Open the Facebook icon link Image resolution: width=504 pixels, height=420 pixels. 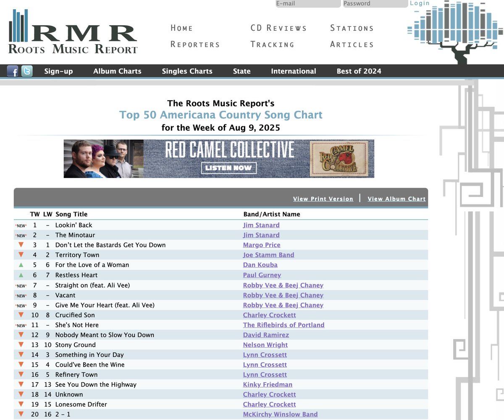click(x=13, y=71)
